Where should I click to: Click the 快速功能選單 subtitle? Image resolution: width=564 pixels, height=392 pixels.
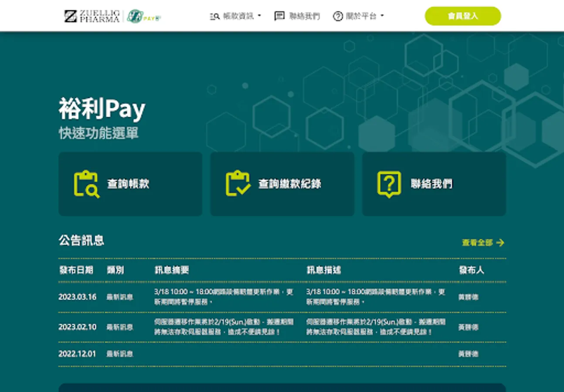(x=99, y=133)
